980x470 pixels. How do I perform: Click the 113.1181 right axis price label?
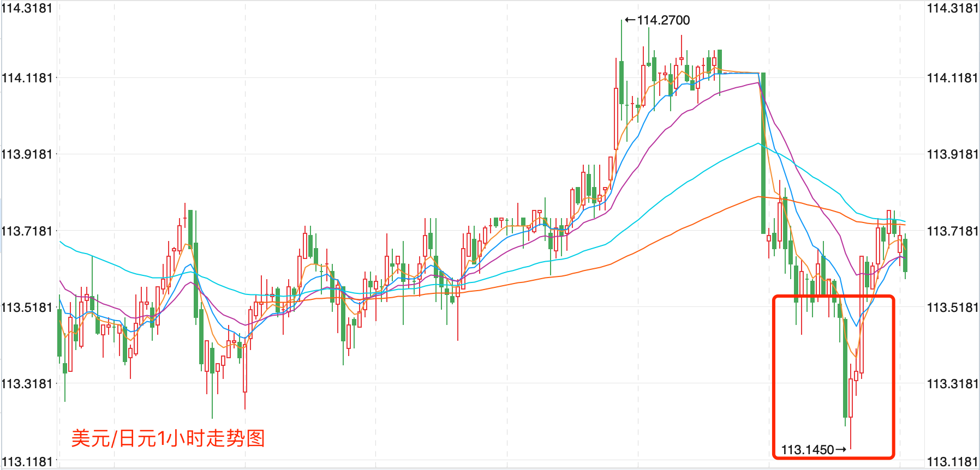[953, 462]
